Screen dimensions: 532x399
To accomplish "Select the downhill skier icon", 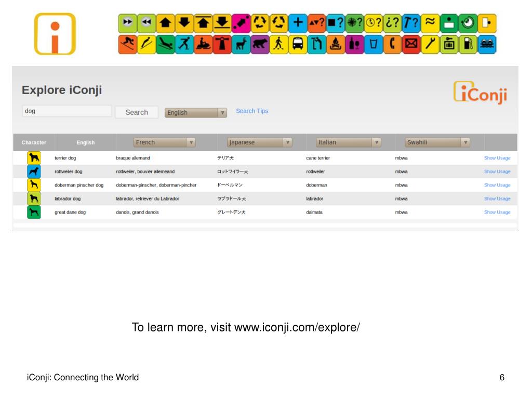I will pyautogui.click(x=128, y=44).
